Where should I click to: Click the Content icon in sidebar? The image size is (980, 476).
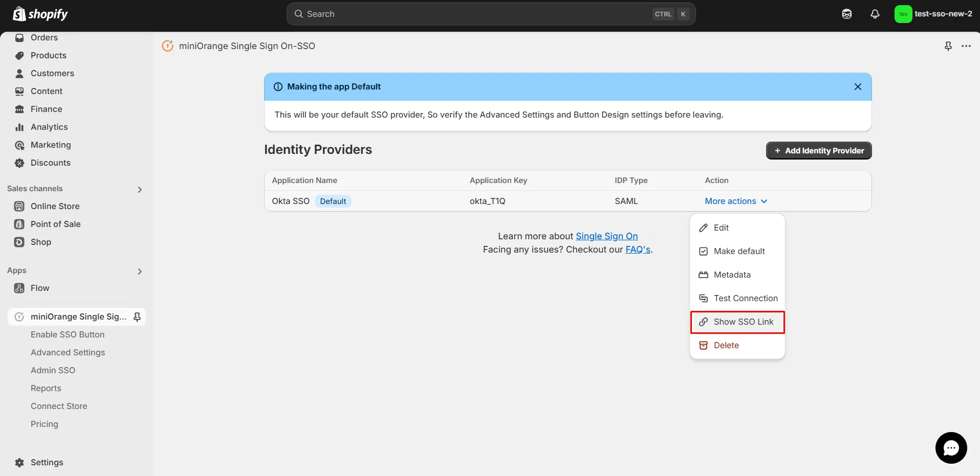pos(19,91)
